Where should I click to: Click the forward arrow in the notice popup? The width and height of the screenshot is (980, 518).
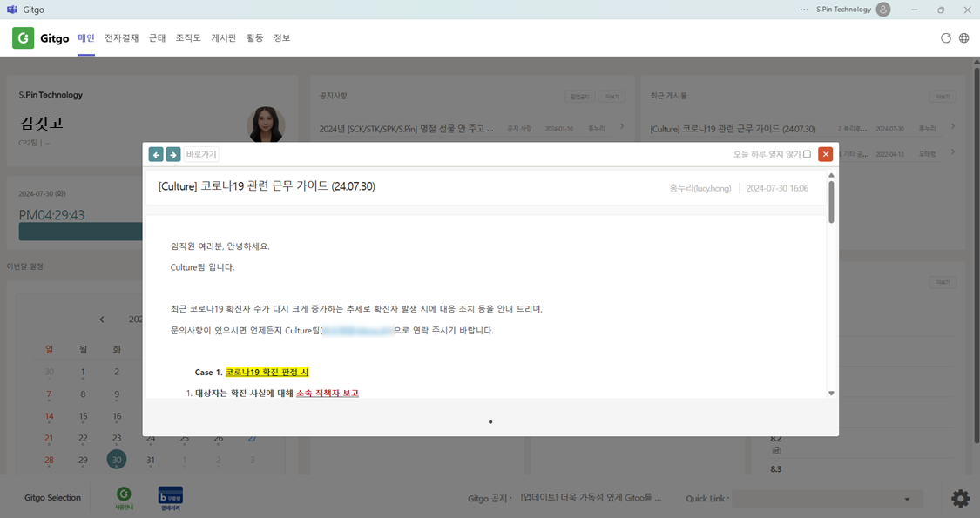[172, 154]
